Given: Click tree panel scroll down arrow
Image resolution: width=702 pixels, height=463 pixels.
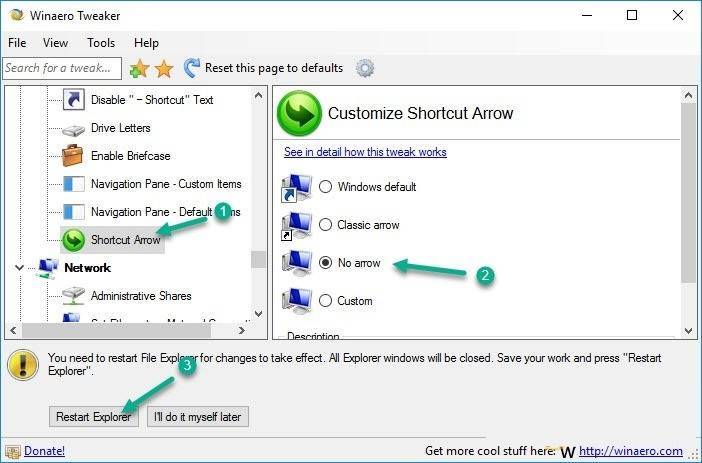Looking at the screenshot, I should coord(258,313).
